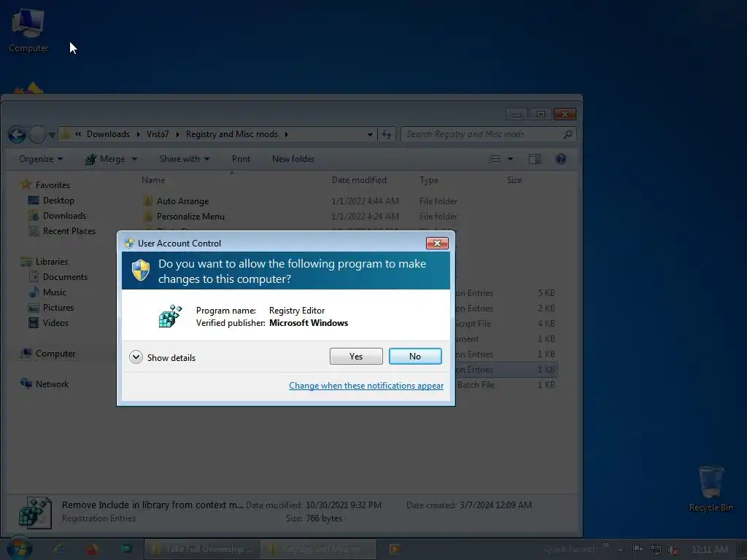
Task: Click the Change your view icon
Action: [495, 159]
